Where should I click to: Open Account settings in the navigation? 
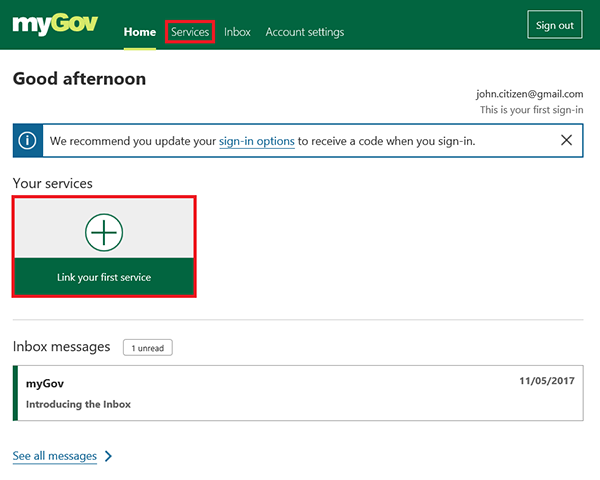point(305,32)
